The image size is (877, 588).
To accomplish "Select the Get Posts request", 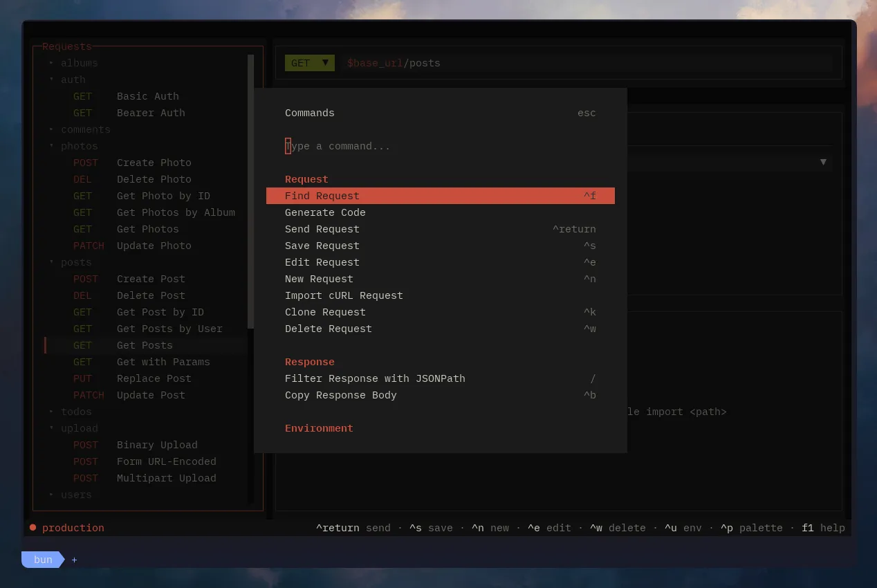I will pos(146,345).
